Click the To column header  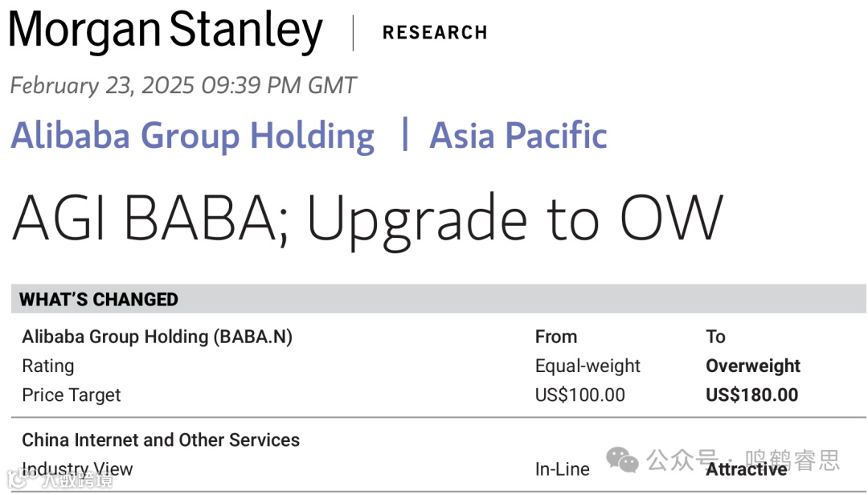(x=715, y=337)
